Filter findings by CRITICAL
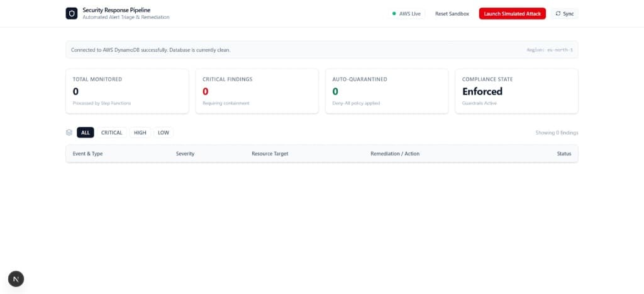 [112, 132]
